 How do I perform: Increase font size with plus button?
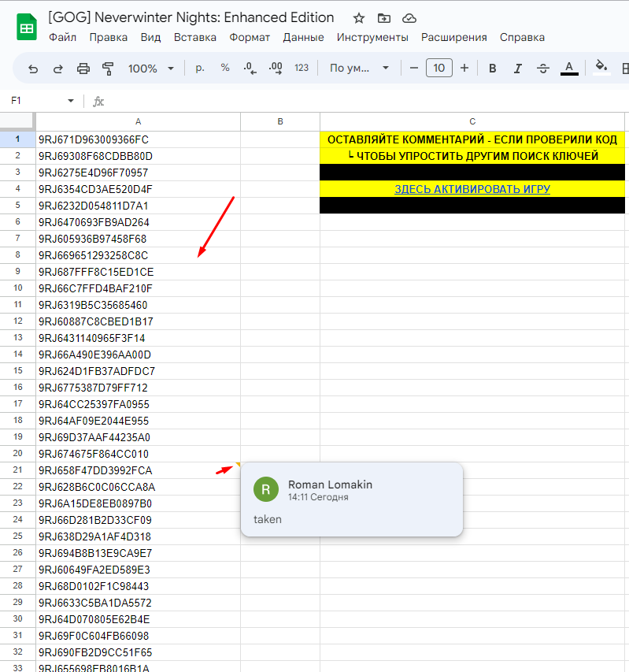click(464, 69)
